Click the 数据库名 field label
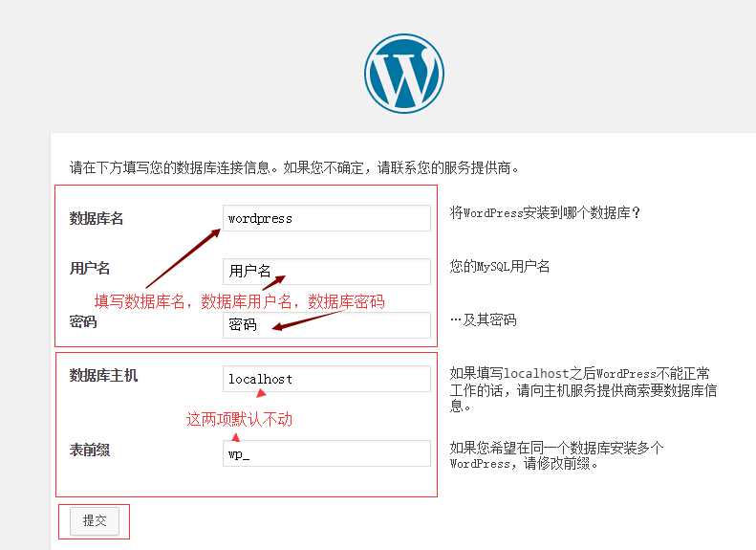This screenshot has height=550, width=756. [x=97, y=218]
